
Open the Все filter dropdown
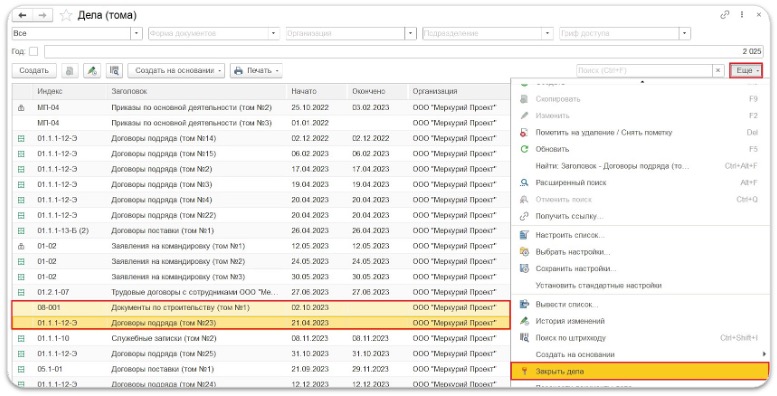pyautogui.click(x=137, y=34)
